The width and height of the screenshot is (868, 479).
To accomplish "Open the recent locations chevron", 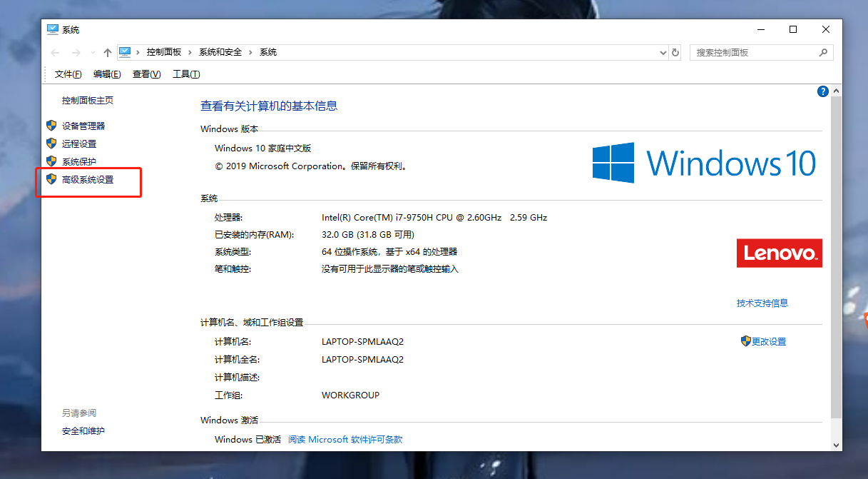I will (x=93, y=53).
